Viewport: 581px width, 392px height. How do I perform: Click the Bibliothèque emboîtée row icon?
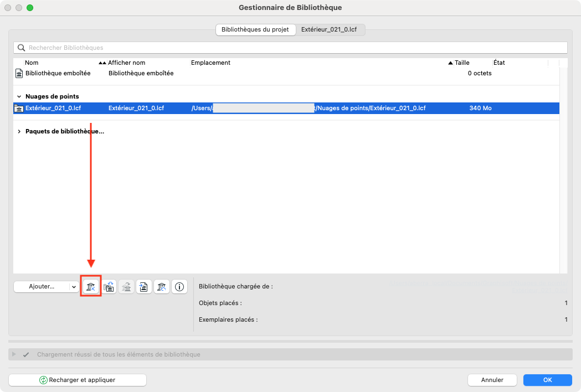click(x=19, y=73)
